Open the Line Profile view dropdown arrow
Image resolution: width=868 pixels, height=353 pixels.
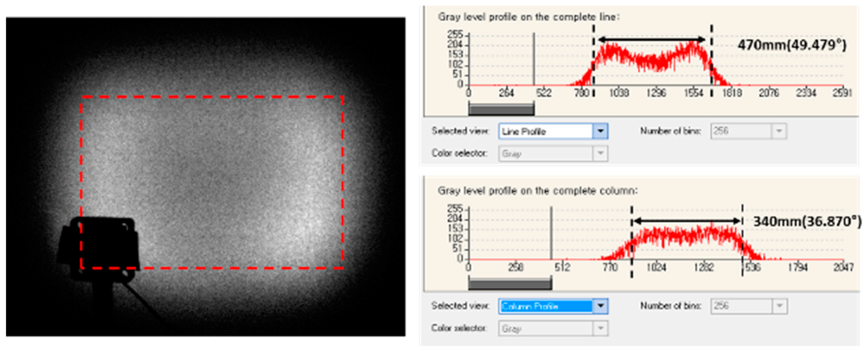coord(600,131)
